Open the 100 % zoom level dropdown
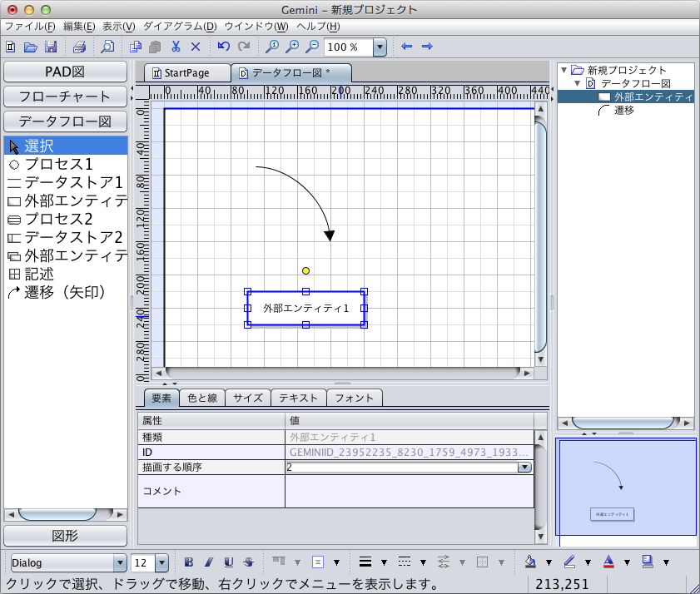The width and height of the screenshot is (700, 594). click(x=380, y=47)
